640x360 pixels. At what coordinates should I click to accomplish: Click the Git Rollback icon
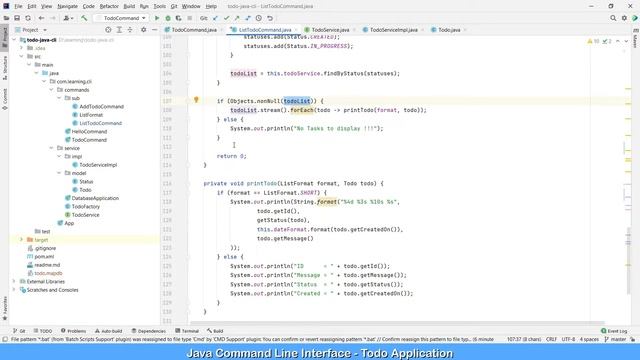coord(270,18)
